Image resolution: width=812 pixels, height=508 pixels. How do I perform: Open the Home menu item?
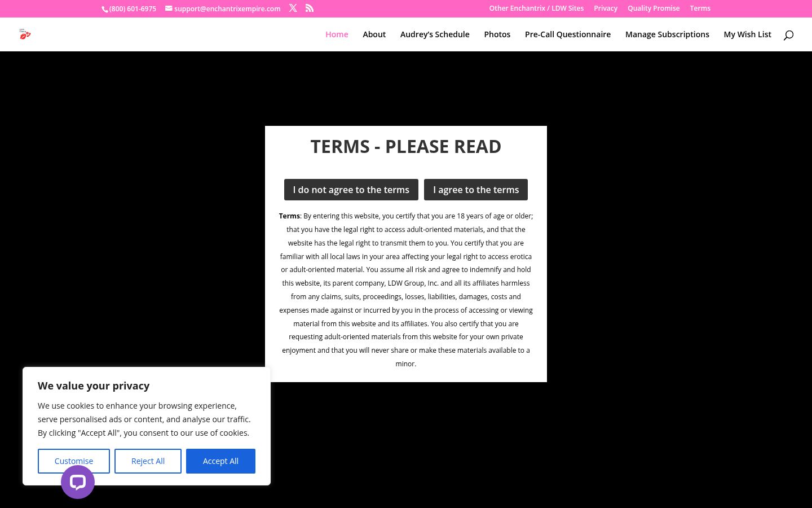click(337, 34)
